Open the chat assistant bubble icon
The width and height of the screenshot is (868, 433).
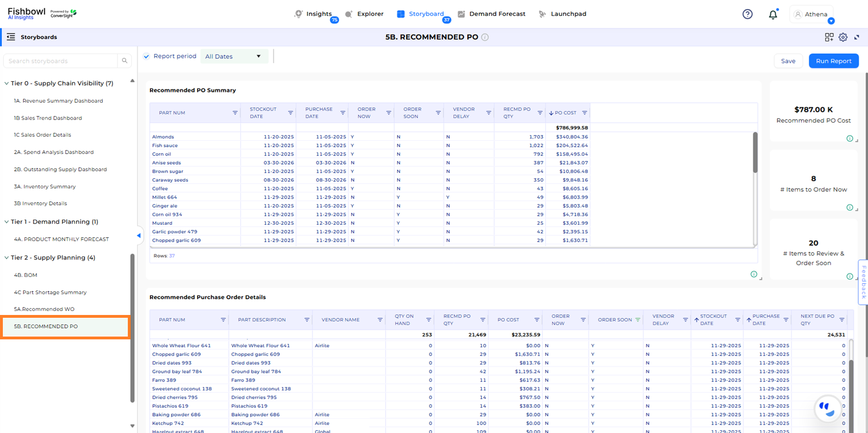pyautogui.click(x=828, y=409)
